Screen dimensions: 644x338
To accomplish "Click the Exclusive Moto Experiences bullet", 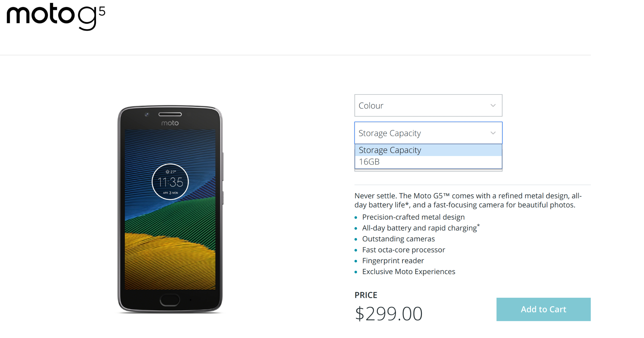I will (409, 272).
